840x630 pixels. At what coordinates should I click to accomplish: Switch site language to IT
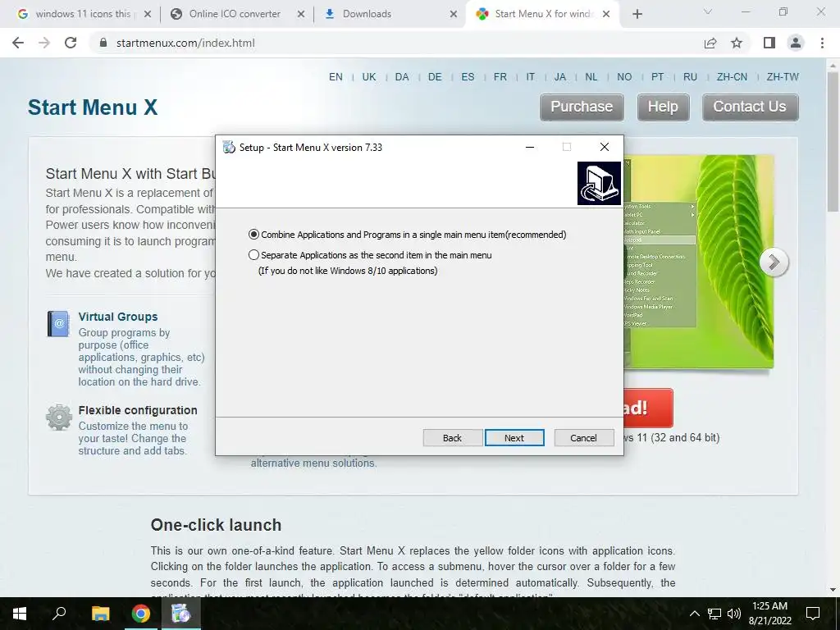(x=531, y=77)
